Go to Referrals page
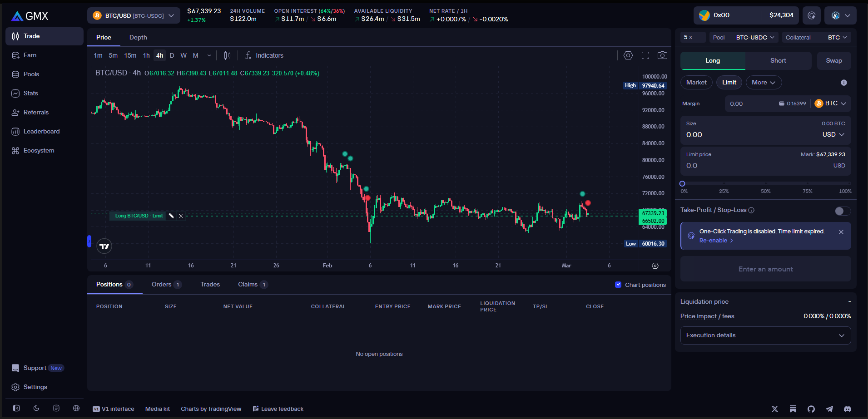Viewport: 868px width, 419px height. tap(45, 113)
